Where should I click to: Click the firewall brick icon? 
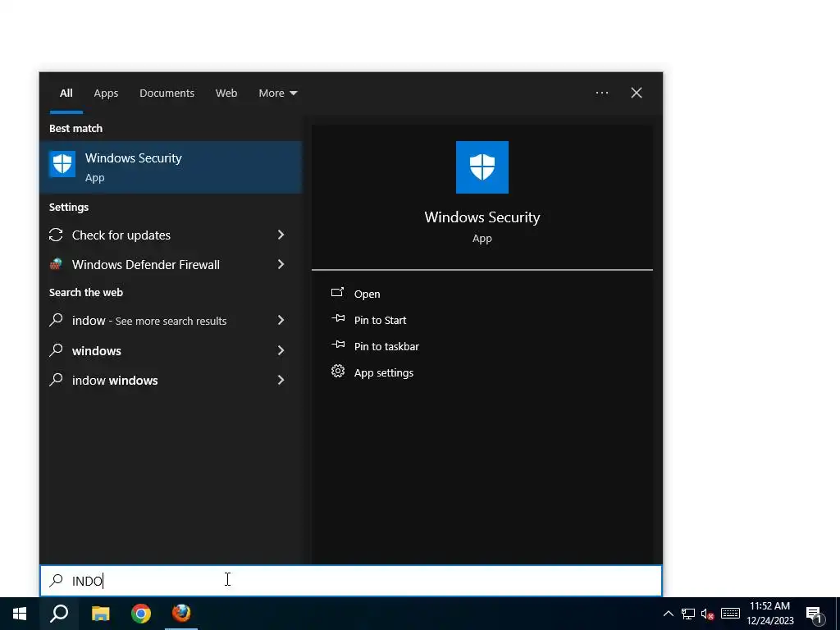click(56, 263)
